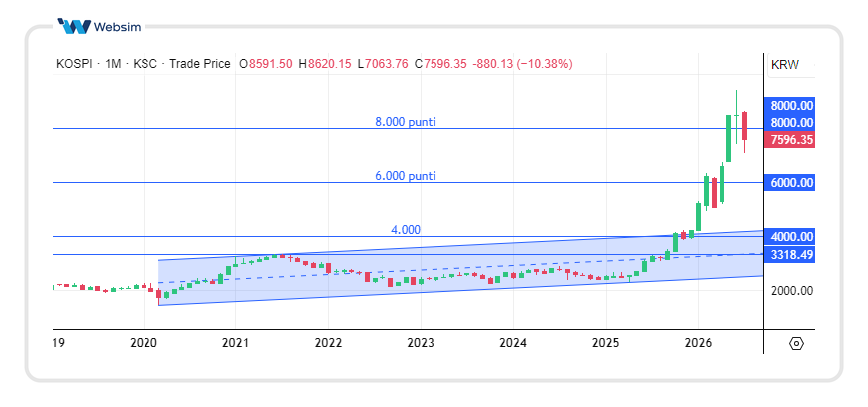Click the 2025 time axis label
This screenshot has height=407, width=868.
click(x=606, y=343)
